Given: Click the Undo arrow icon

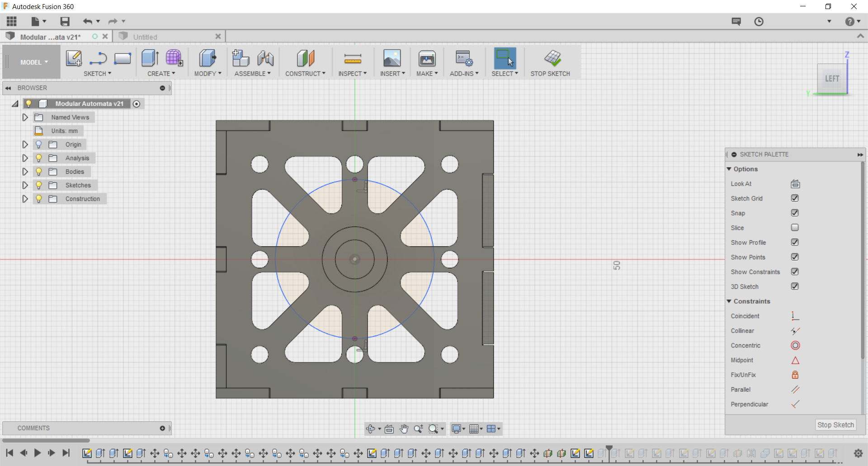Looking at the screenshot, I should pyautogui.click(x=87, y=21).
